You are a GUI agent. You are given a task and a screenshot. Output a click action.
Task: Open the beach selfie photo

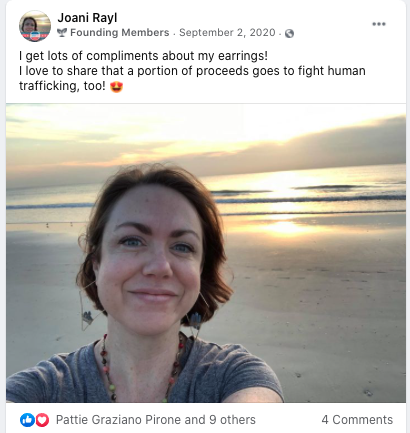(206, 253)
